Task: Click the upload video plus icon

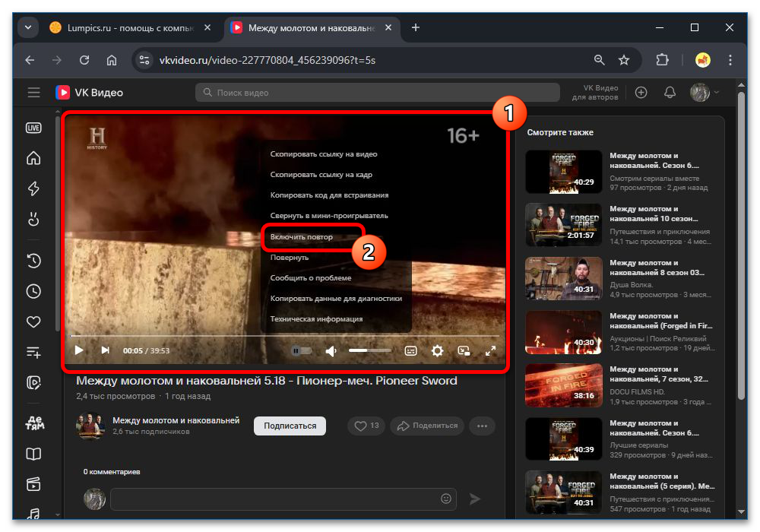Action: pyautogui.click(x=641, y=92)
